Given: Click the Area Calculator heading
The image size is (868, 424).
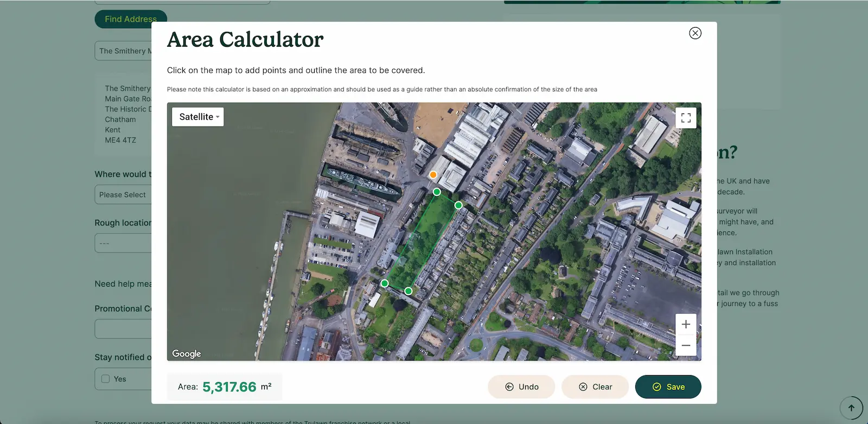Looking at the screenshot, I should pyautogui.click(x=245, y=40).
